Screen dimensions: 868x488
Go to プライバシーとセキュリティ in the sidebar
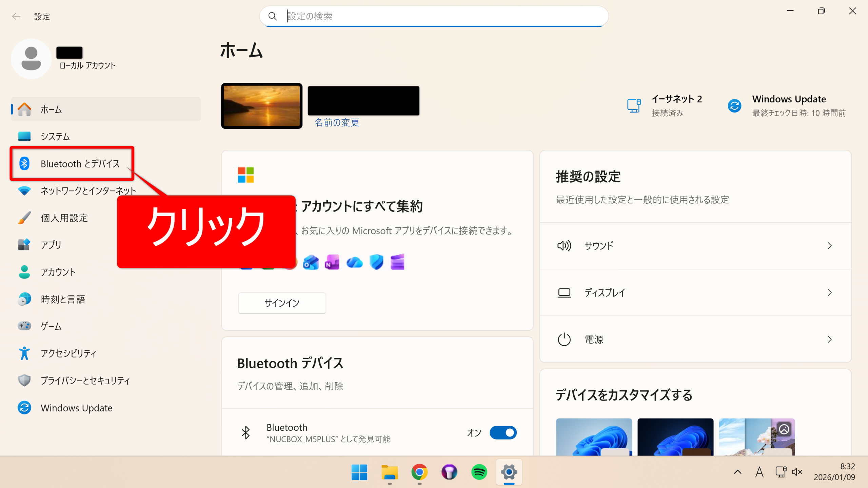85,381
